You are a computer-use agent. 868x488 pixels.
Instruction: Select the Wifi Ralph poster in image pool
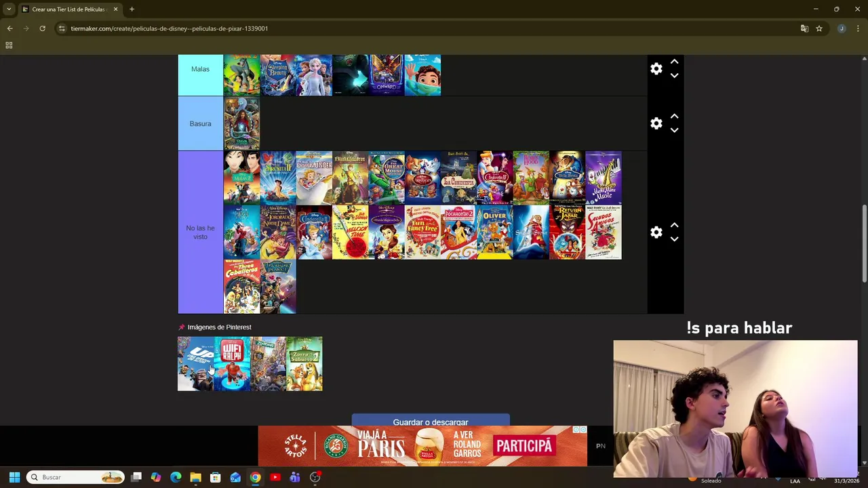(x=232, y=364)
